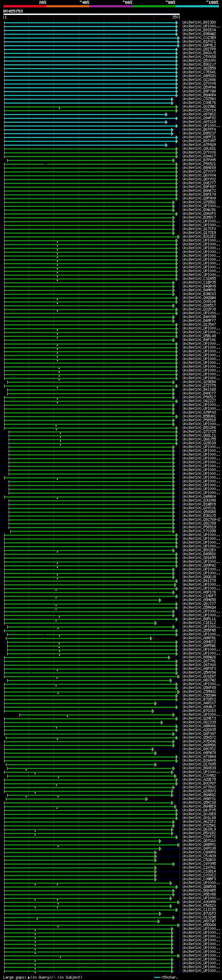Click the cyan alignment bar for UniRef100_Q9ZTP8
222x980 pixels.
point(91,49)
